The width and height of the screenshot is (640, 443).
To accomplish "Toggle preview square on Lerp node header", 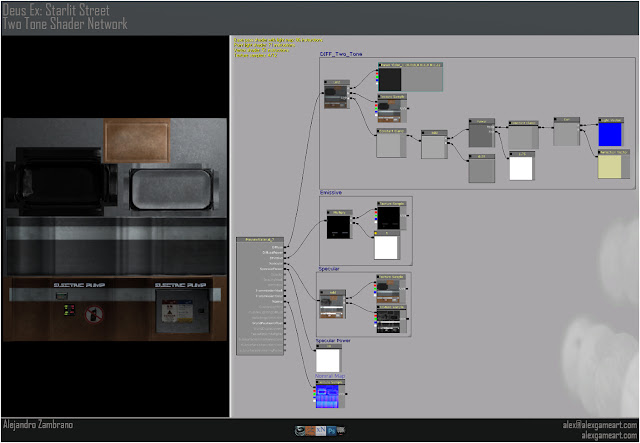I will tap(327, 82).
